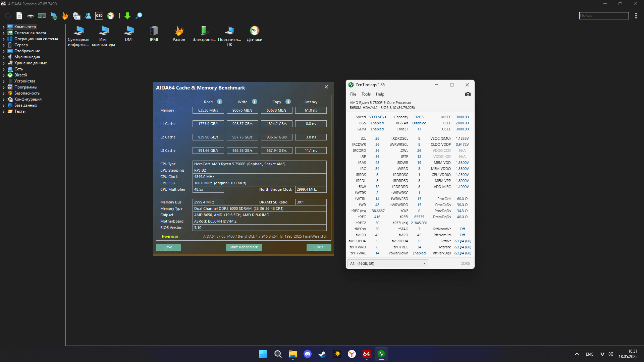Click the Memory Latency value 61.0 ns
The image size is (644, 362).
click(x=311, y=110)
